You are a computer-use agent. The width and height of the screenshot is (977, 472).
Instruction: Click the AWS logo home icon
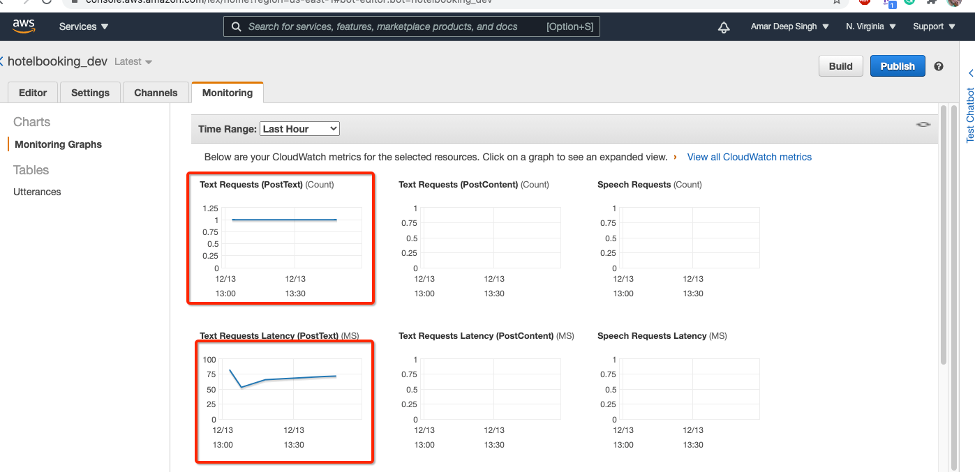(x=24, y=27)
